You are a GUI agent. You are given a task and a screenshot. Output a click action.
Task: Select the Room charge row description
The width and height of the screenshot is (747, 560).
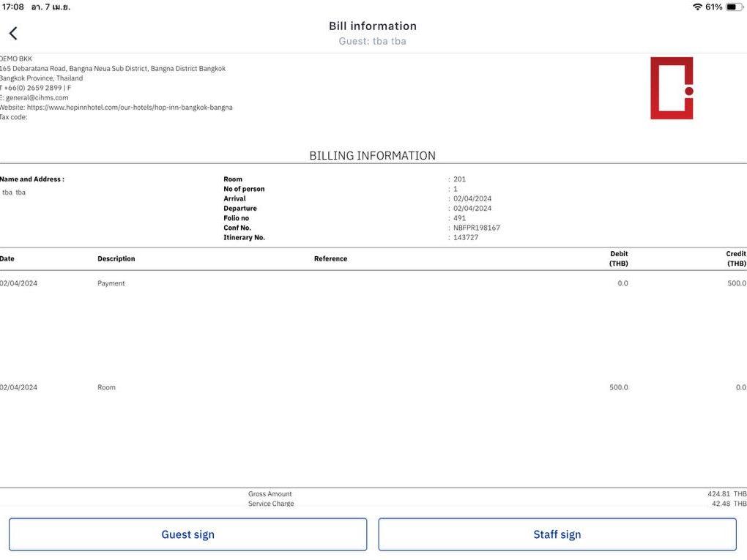[x=107, y=387]
